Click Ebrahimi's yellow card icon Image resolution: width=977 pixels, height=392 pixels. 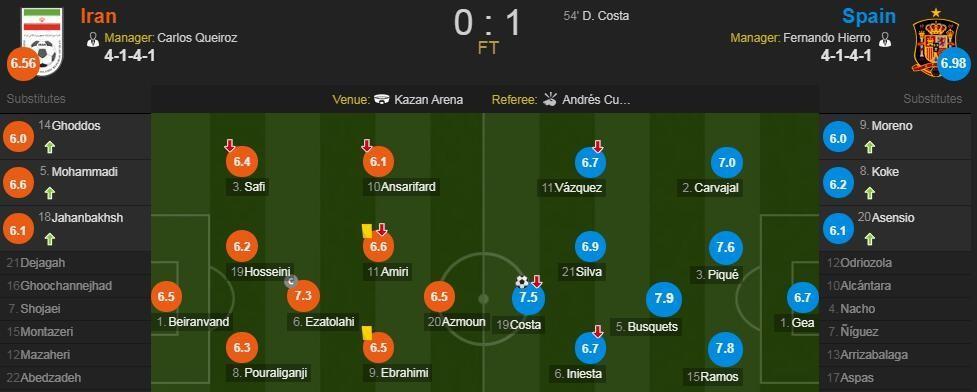click(366, 333)
